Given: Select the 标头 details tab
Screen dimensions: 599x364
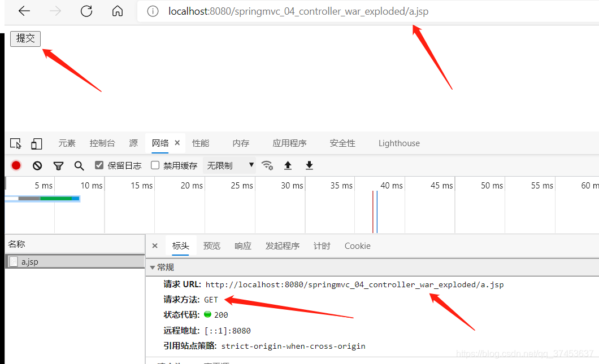Looking at the screenshot, I should [181, 245].
